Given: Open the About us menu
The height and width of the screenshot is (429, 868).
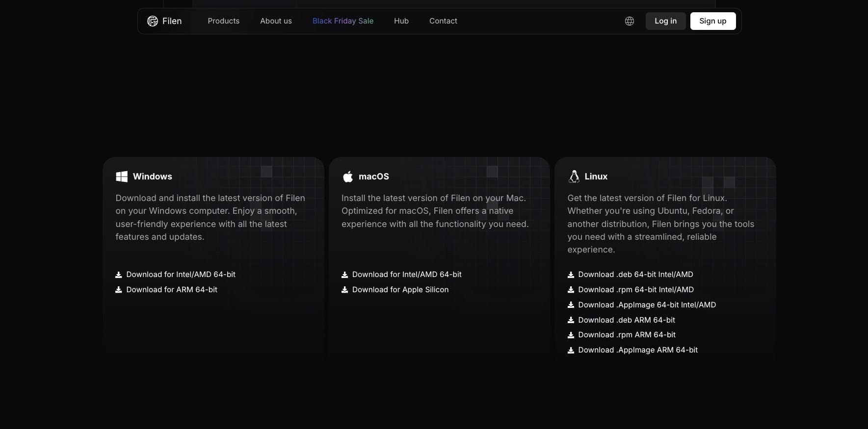Looking at the screenshot, I should [276, 21].
